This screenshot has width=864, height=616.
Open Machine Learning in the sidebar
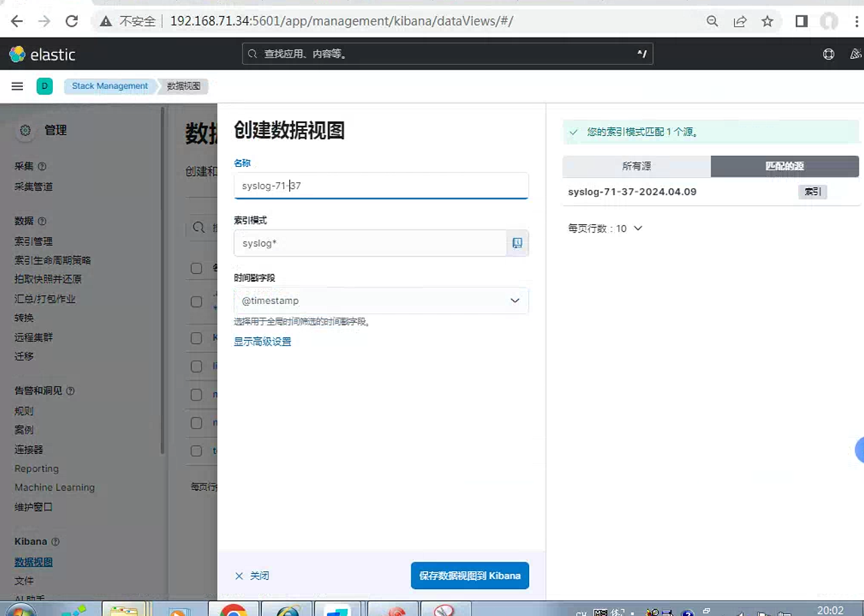click(55, 487)
